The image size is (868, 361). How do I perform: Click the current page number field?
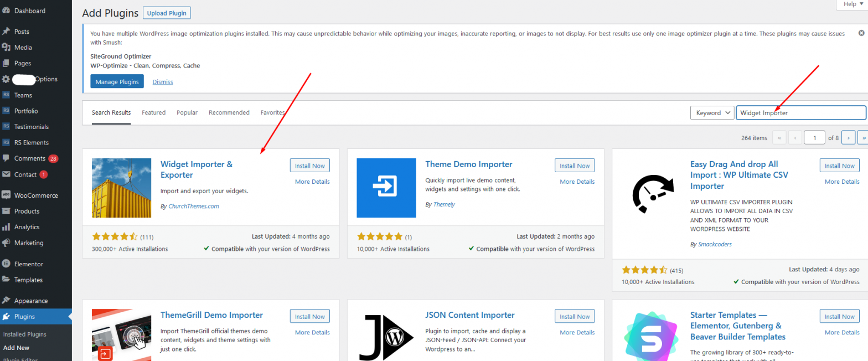pyautogui.click(x=815, y=137)
